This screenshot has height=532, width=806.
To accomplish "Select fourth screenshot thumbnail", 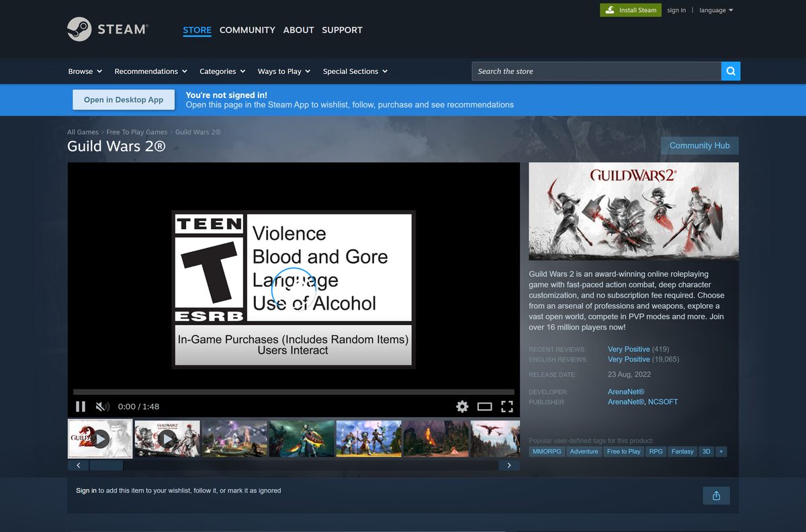I will 302,439.
